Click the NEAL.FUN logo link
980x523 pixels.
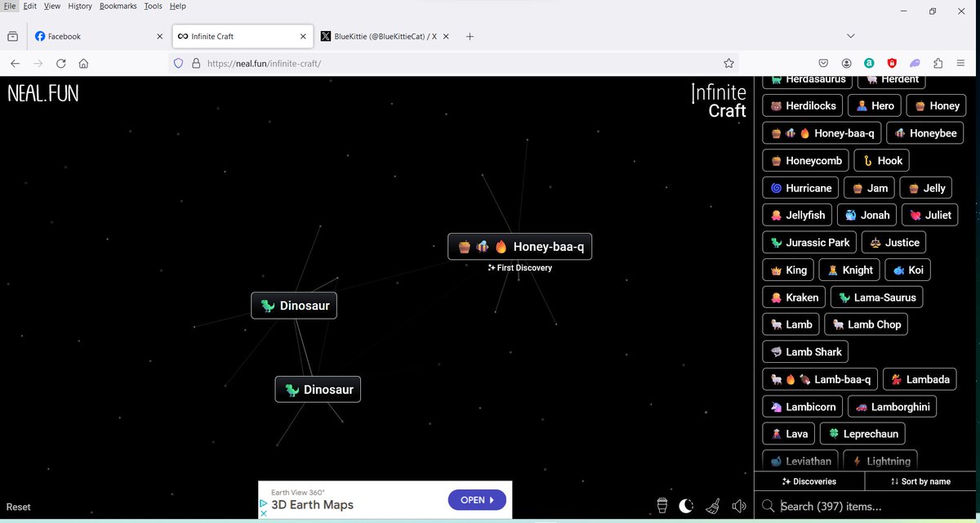[x=43, y=93]
